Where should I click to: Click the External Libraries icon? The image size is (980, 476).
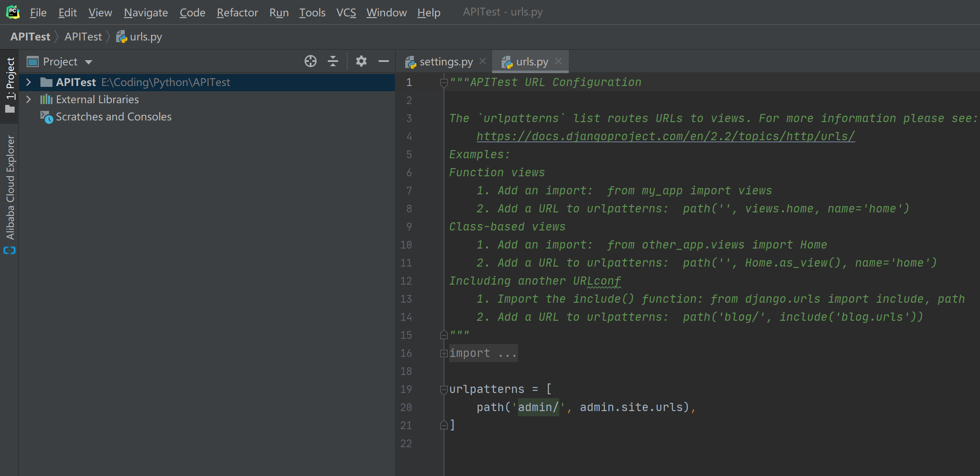coord(46,100)
